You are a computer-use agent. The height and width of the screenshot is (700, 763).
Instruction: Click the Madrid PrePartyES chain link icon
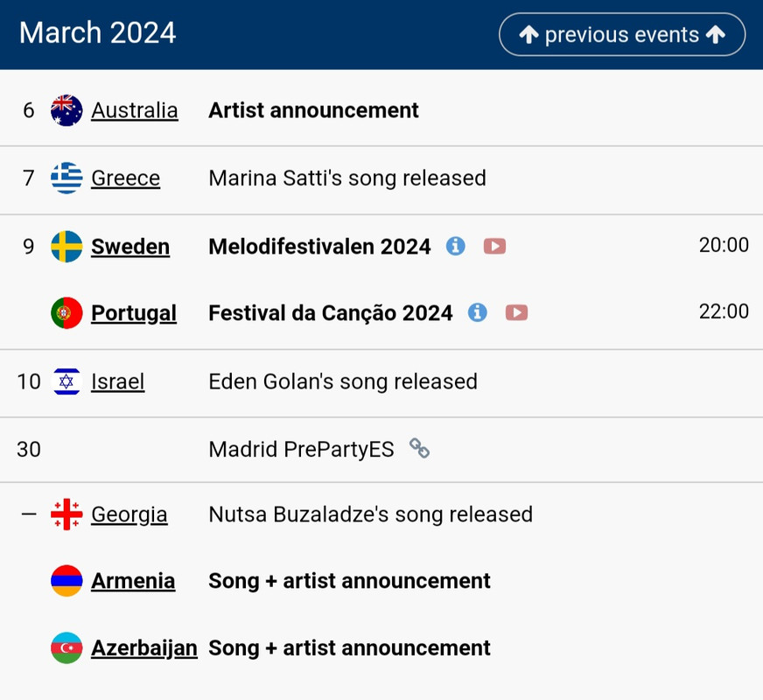[420, 449]
